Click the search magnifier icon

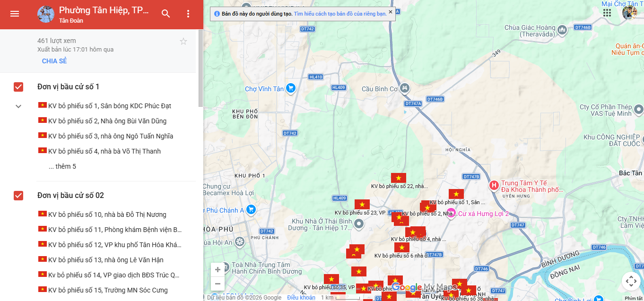165,14
